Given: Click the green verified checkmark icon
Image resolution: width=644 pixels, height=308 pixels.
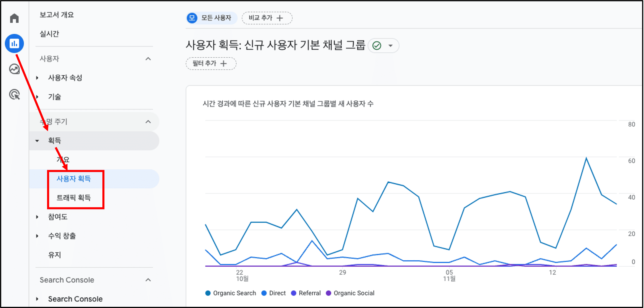Looking at the screenshot, I should [x=377, y=46].
